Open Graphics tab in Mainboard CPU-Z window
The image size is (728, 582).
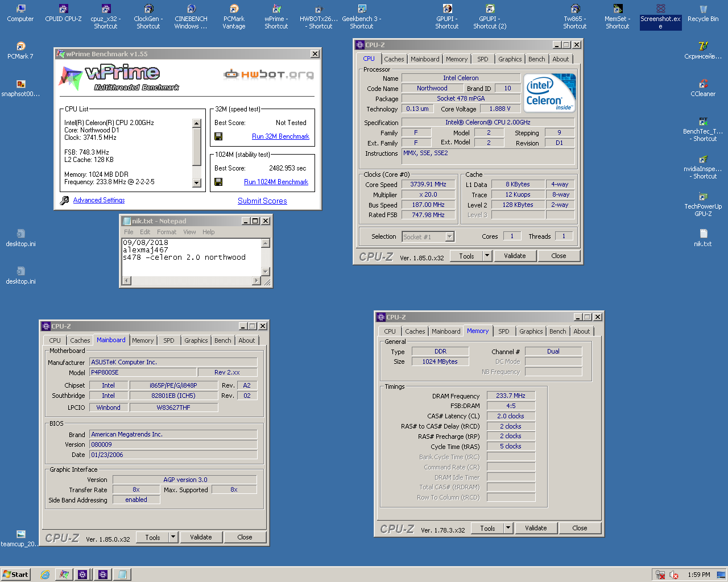pyautogui.click(x=196, y=340)
